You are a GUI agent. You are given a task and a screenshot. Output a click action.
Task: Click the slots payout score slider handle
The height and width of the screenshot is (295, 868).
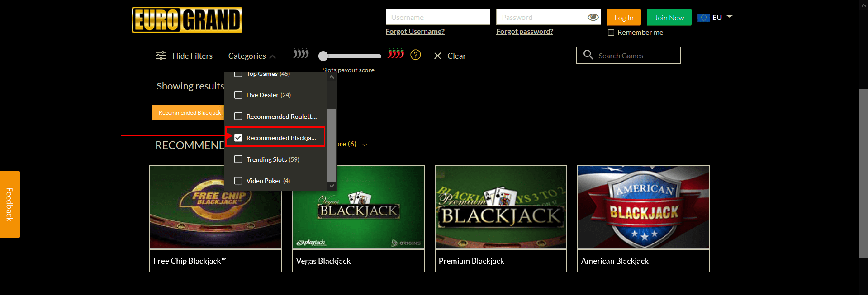(323, 56)
